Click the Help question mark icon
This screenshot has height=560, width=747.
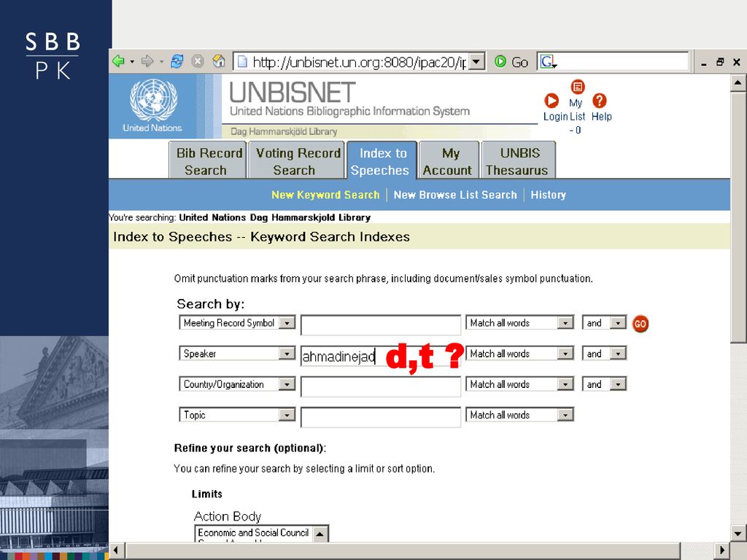coord(600,101)
